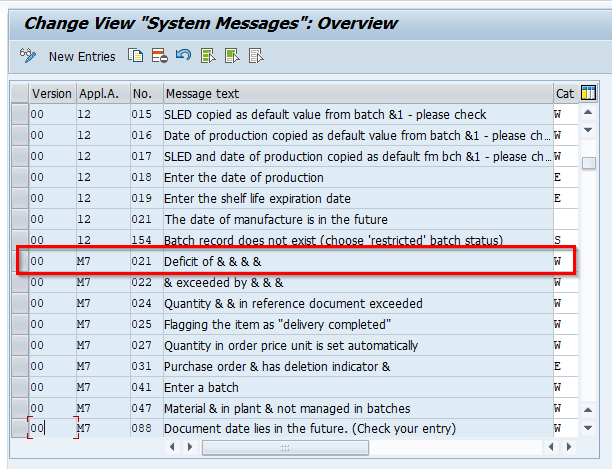Click Cat cell of row M7 021
The image size is (612, 469).
pos(565,261)
